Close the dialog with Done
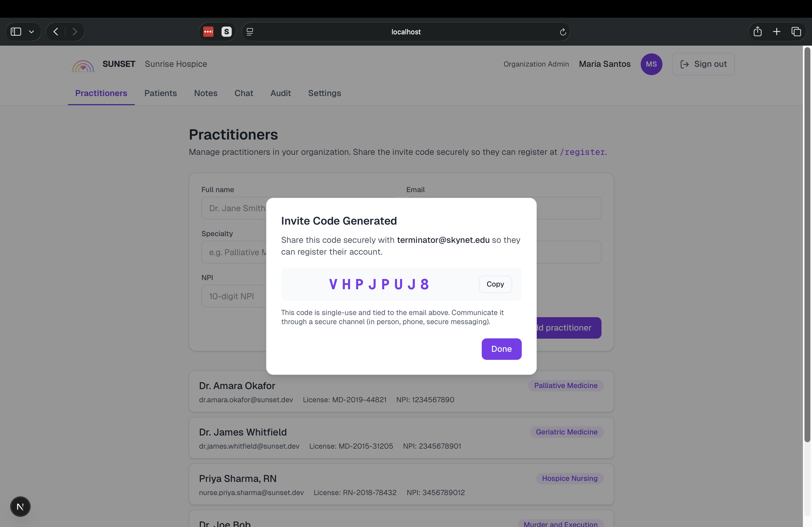Image resolution: width=812 pixels, height=527 pixels. 502,349
